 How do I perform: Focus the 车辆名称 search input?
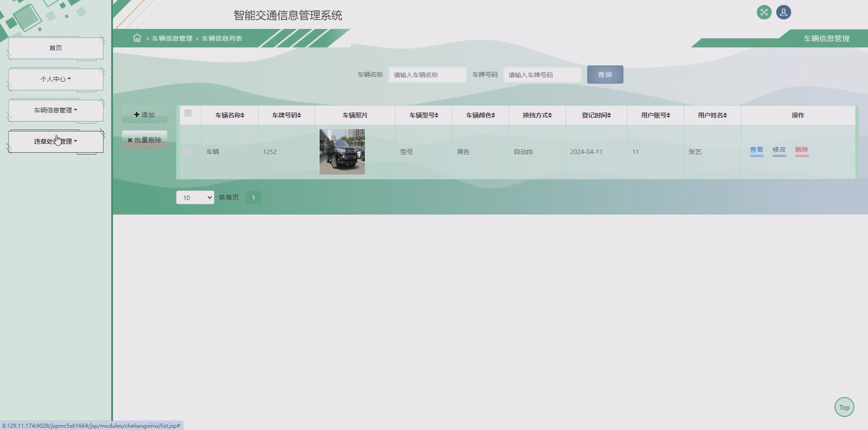[x=427, y=75]
